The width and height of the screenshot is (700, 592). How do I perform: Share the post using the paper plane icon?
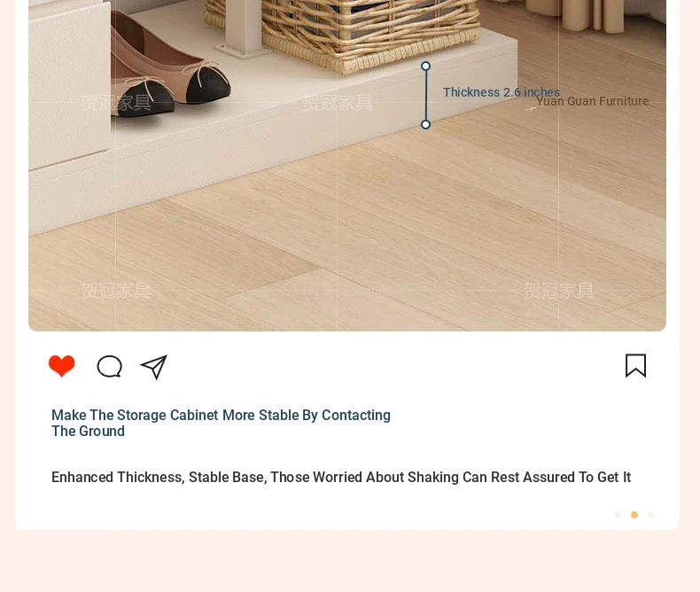point(154,367)
